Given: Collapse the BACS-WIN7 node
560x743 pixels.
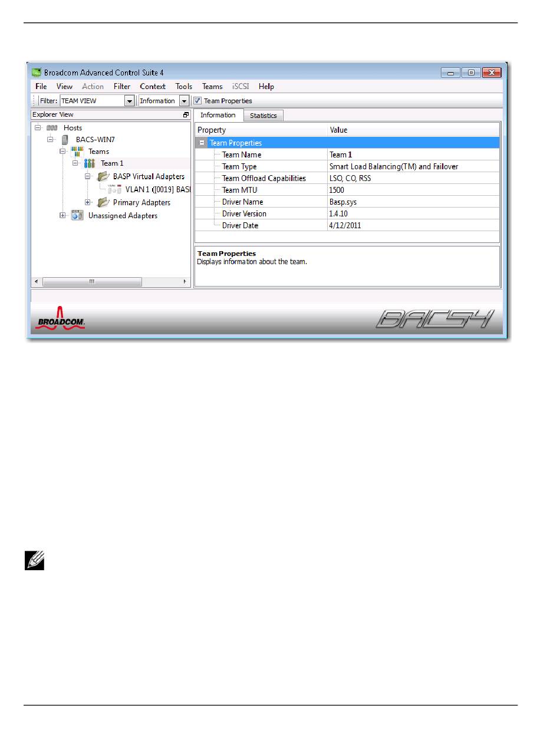Looking at the screenshot, I should coord(51,140).
